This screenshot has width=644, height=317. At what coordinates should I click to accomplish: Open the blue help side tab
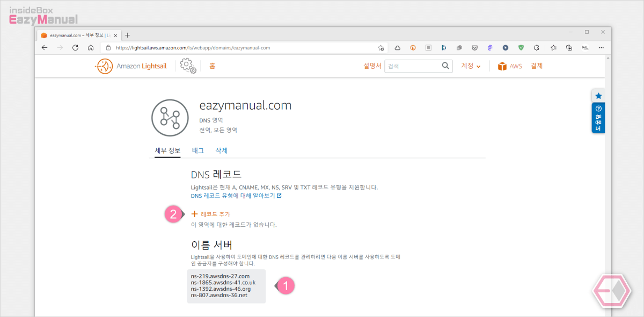[x=598, y=118]
